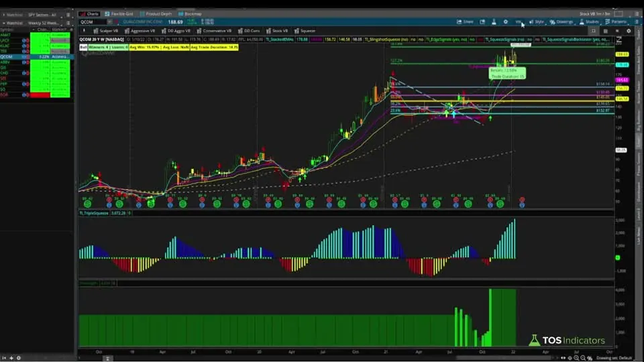
Task: Click the Share button
Action: (465, 21)
